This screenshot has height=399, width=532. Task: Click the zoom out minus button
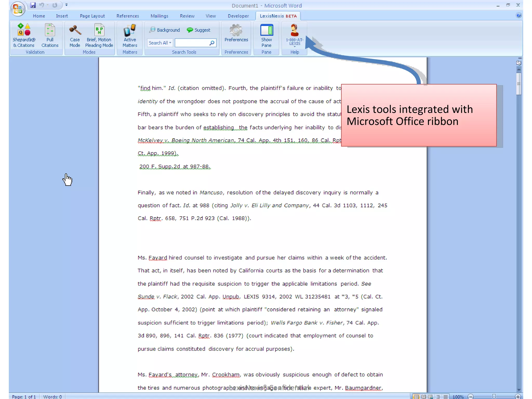(x=470, y=396)
